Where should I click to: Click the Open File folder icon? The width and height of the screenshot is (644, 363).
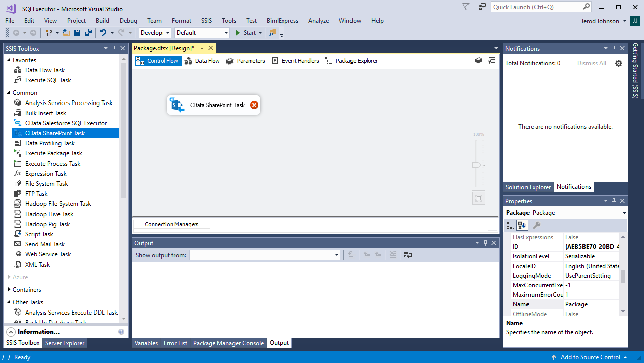point(66,33)
